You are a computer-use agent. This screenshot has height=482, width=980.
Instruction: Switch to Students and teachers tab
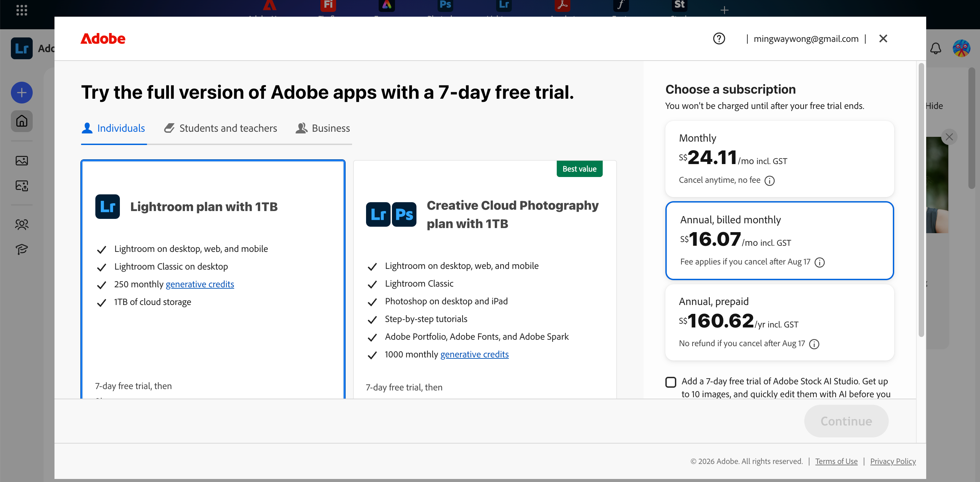(x=221, y=128)
